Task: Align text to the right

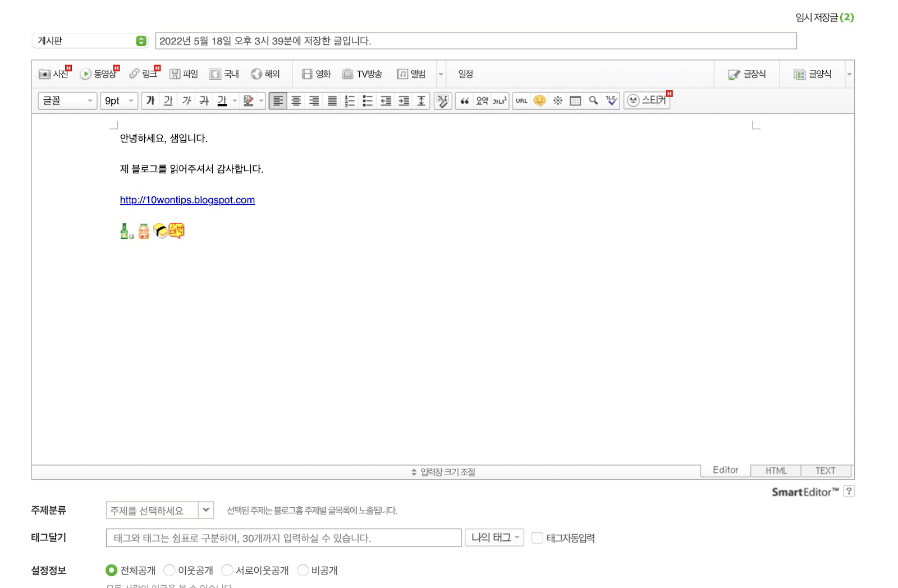Action: coord(314,101)
